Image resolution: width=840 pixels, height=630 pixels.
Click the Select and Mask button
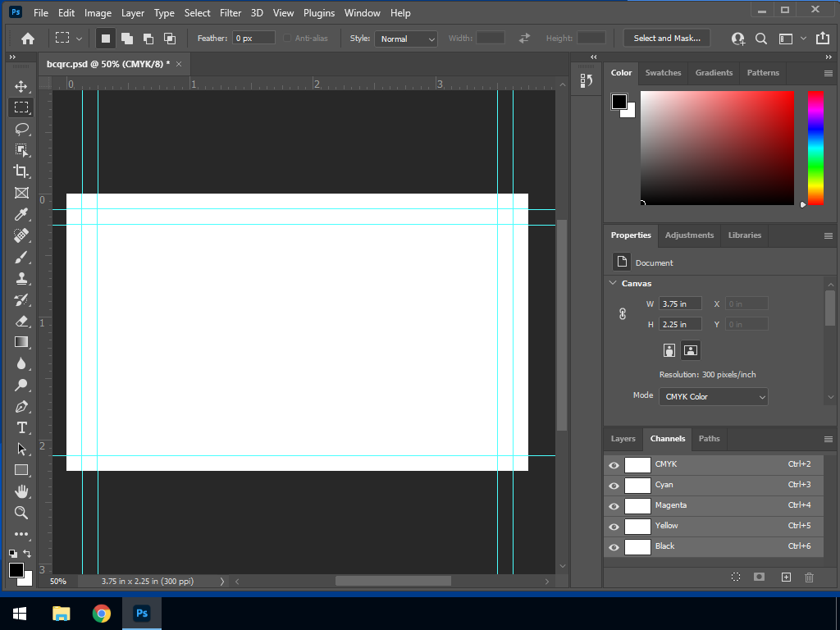[666, 39]
